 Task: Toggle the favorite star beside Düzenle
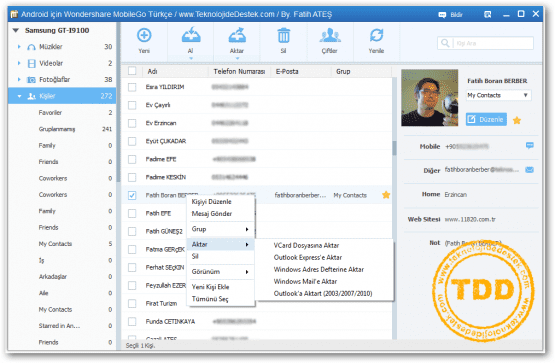point(517,120)
